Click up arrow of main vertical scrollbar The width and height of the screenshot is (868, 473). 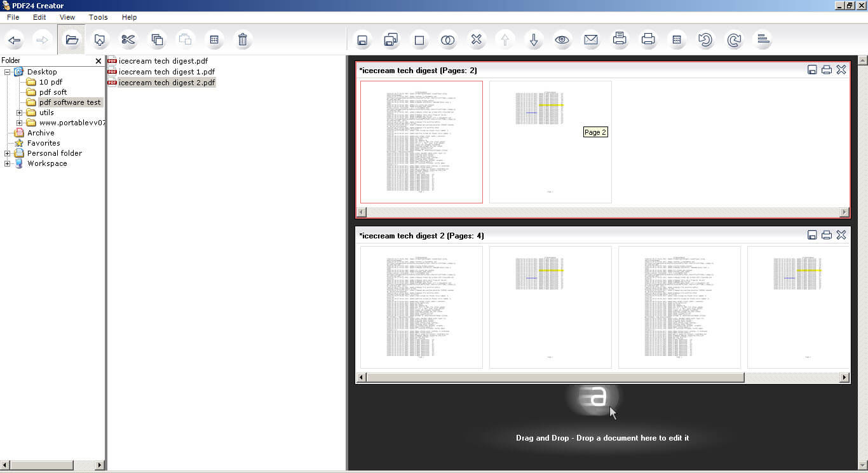pos(862,60)
